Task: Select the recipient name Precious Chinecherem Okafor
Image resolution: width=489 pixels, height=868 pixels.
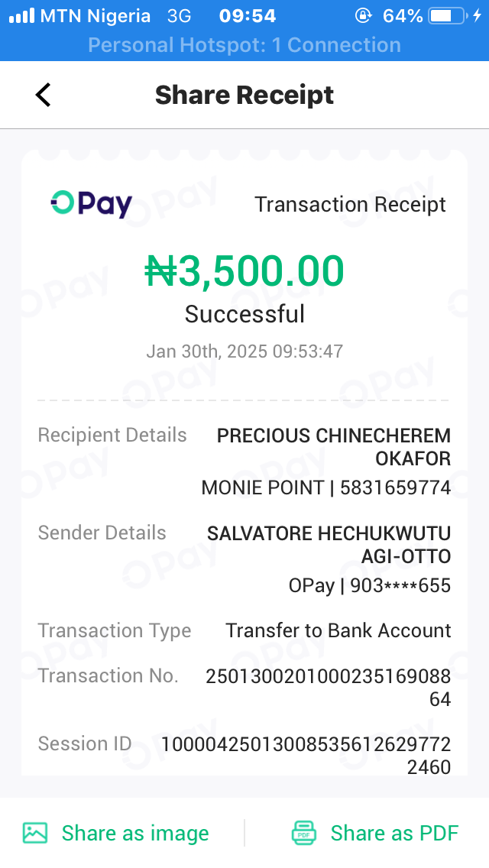Action: tap(335, 447)
